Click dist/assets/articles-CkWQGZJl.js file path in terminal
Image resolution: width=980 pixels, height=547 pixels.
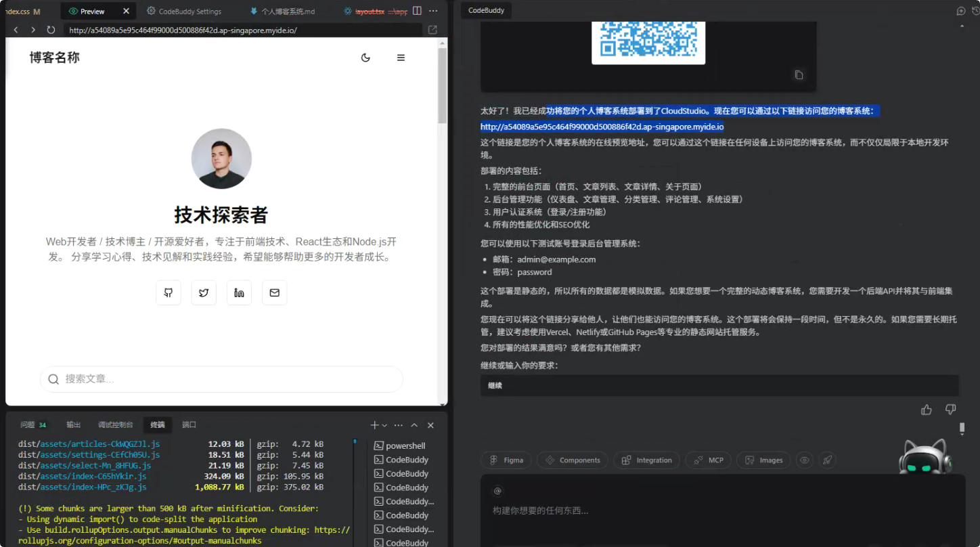point(89,444)
